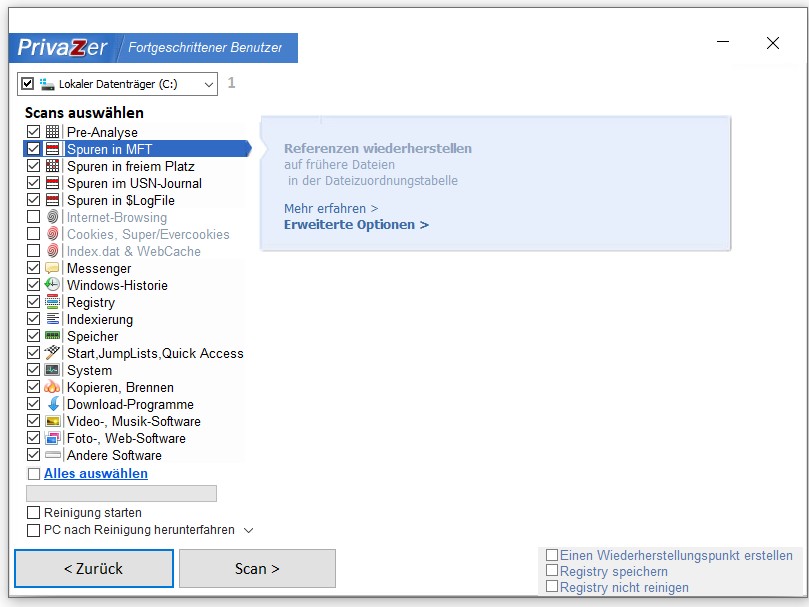The width and height of the screenshot is (809, 607).
Task: Click the Messenger speech bubble icon
Action: click(x=52, y=268)
